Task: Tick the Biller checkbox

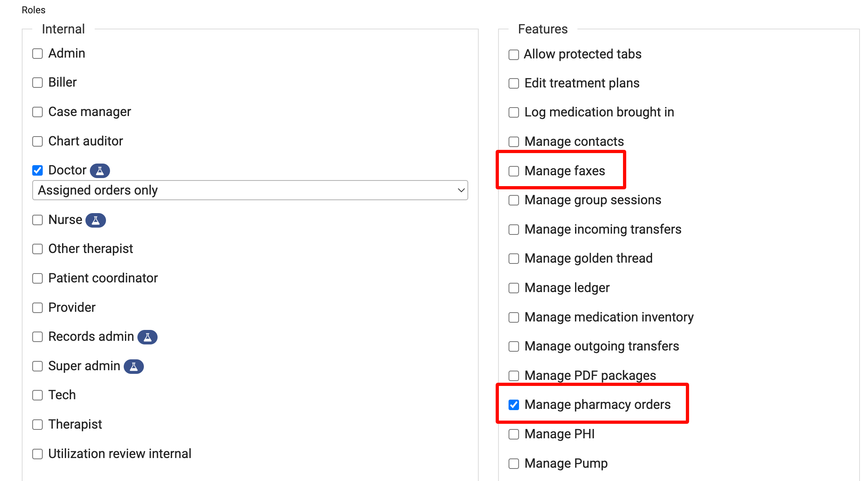Action: pyautogui.click(x=37, y=83)
